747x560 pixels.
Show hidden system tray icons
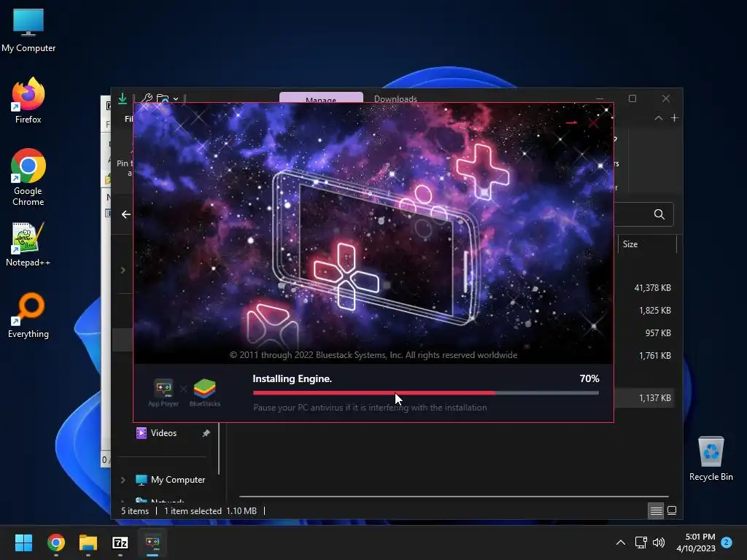(621, 542)
